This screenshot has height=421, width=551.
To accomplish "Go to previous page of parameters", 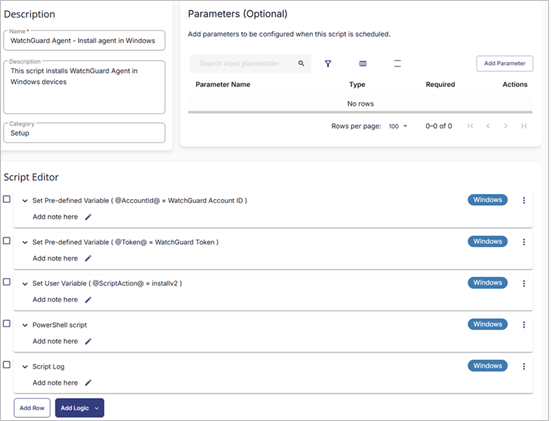I will pyautogui.click(x=488, y=126).
